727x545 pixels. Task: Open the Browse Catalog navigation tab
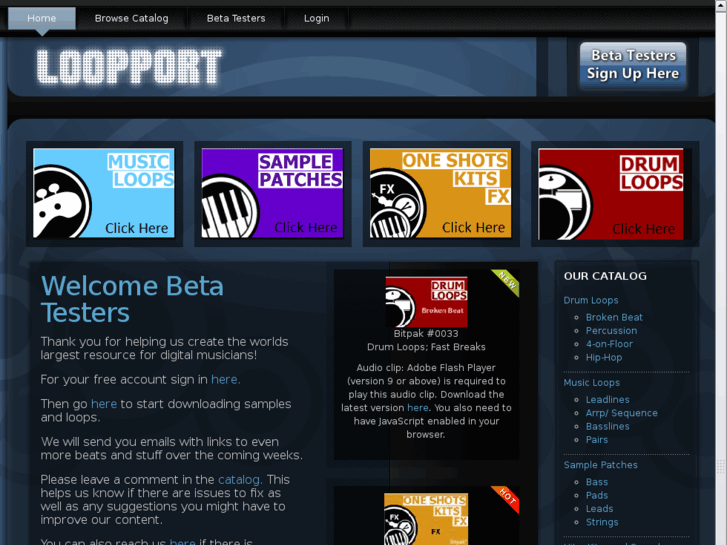[x=131, y=19]
